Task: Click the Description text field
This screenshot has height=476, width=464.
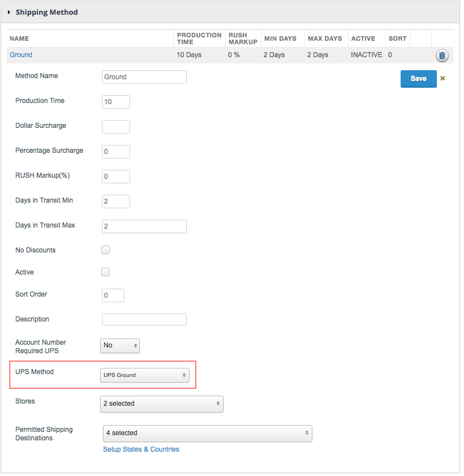Action: (x=144, y=320)
